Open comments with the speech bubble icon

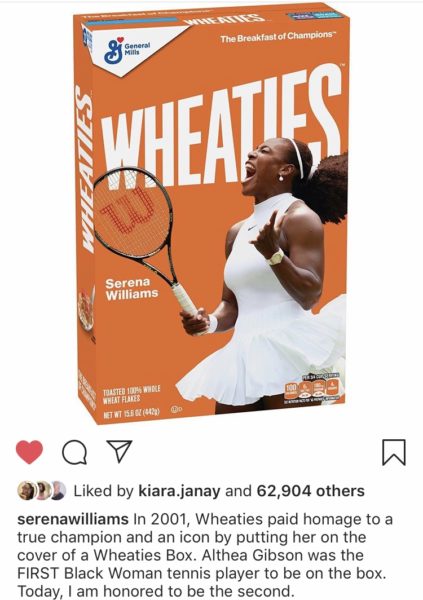tap(75, 452)
